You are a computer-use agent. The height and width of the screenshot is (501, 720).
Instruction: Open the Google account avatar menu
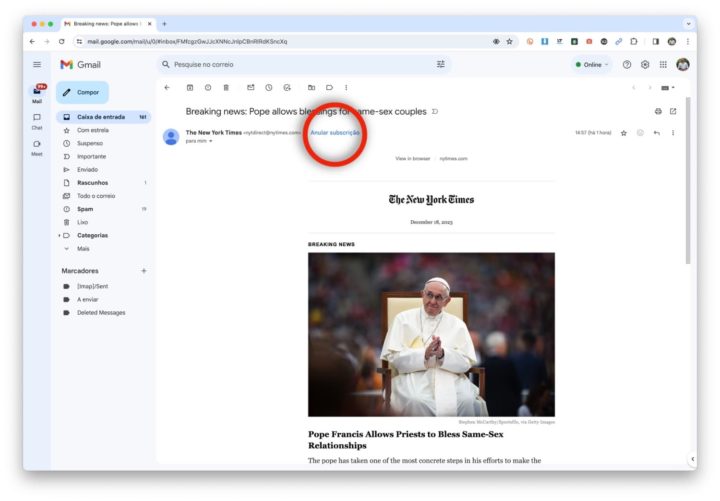(x=683, y=64)
